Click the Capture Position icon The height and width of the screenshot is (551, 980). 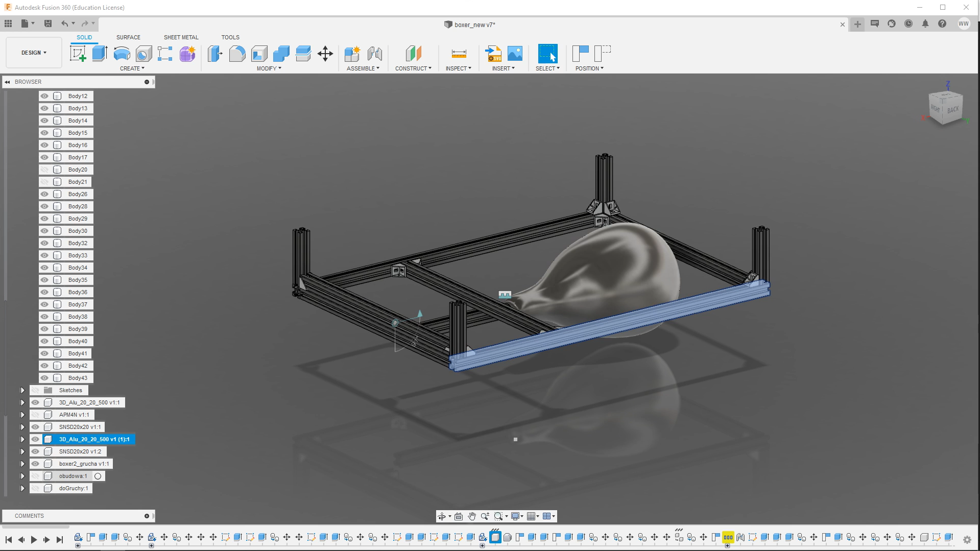point(581,54)
